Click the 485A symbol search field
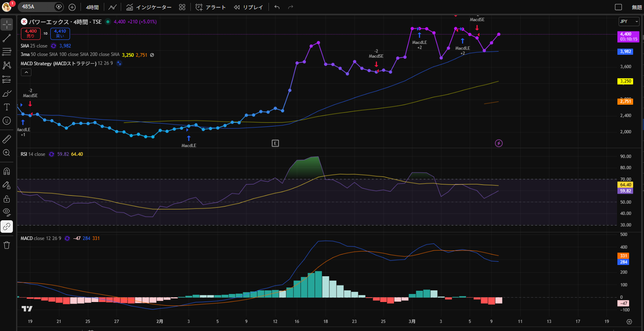 [x=37, y=7]
